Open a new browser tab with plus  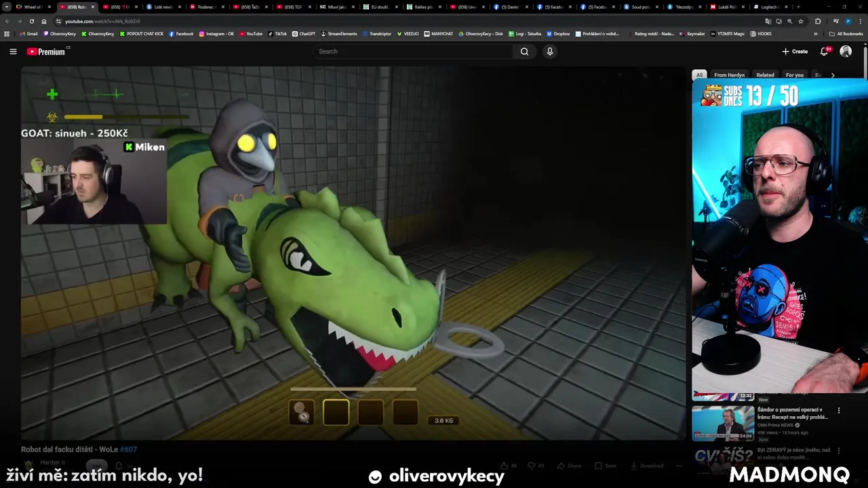[x=798, y=7]
